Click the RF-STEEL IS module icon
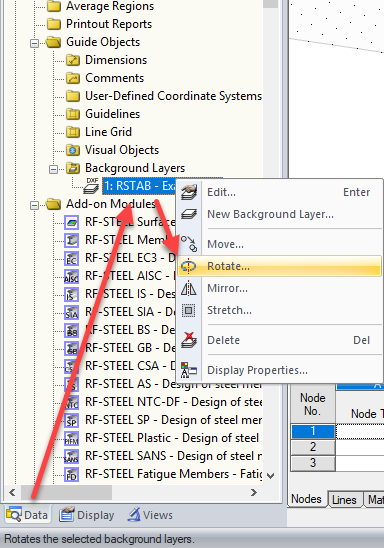The image size is (384, 548). point(72,294)
